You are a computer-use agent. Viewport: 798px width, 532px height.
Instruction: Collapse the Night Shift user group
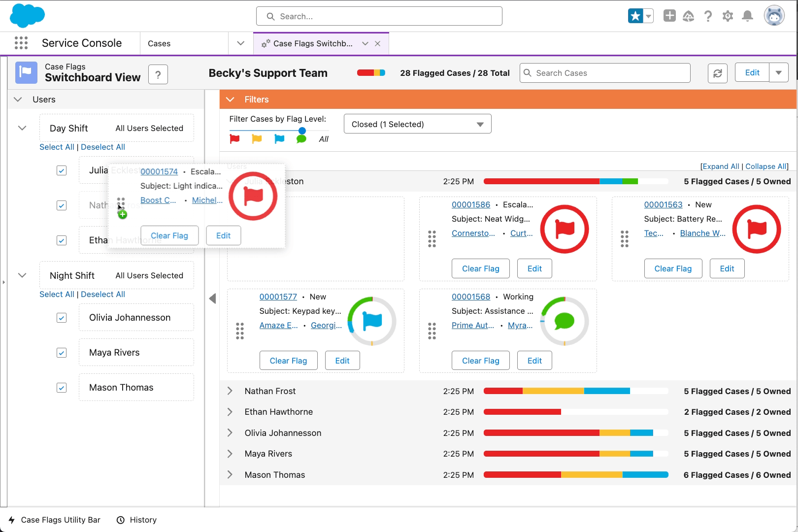tap(22, 275)
